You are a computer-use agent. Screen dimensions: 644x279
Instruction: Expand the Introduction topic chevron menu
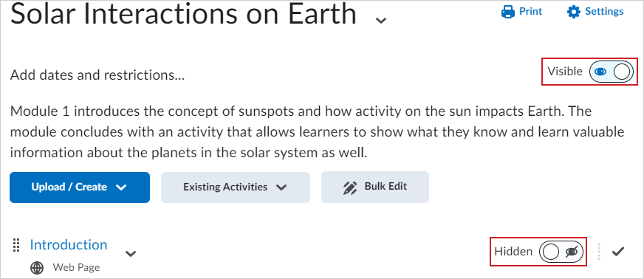[131, 254]
